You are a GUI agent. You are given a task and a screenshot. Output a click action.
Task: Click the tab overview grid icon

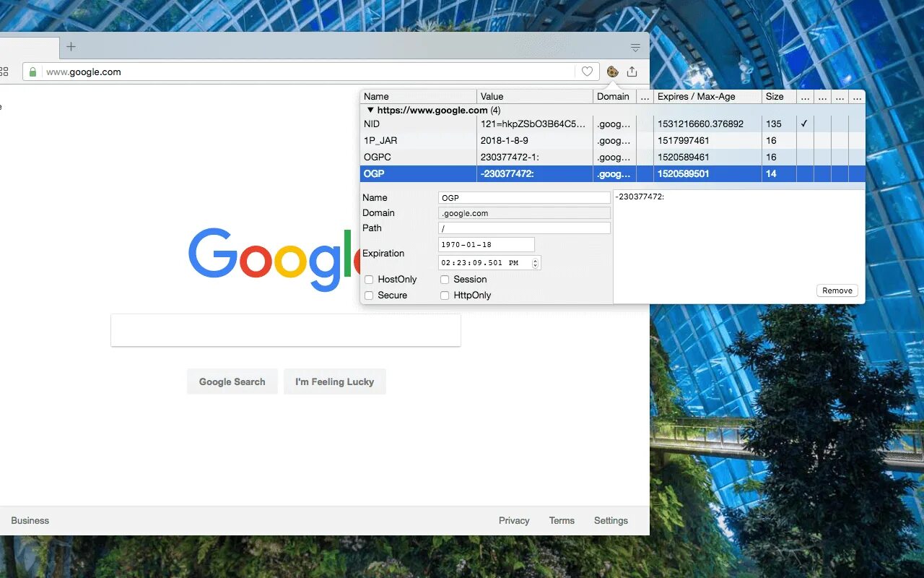tap(6, 71)
